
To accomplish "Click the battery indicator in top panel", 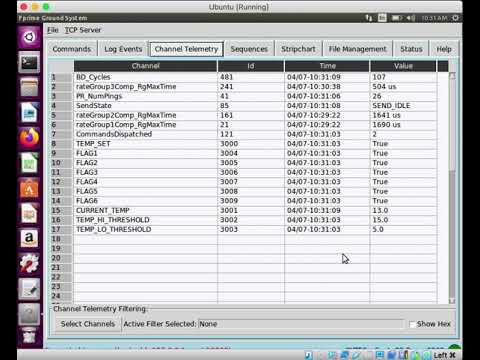I will (396, 18).
